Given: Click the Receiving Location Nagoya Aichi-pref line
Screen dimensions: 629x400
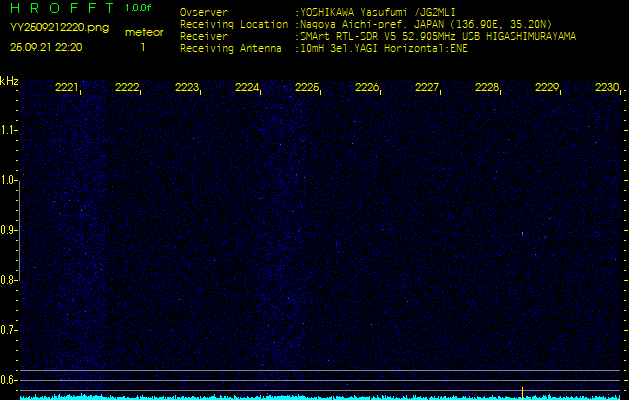Looking at the screenshot, I should click(x=366, y=24).
